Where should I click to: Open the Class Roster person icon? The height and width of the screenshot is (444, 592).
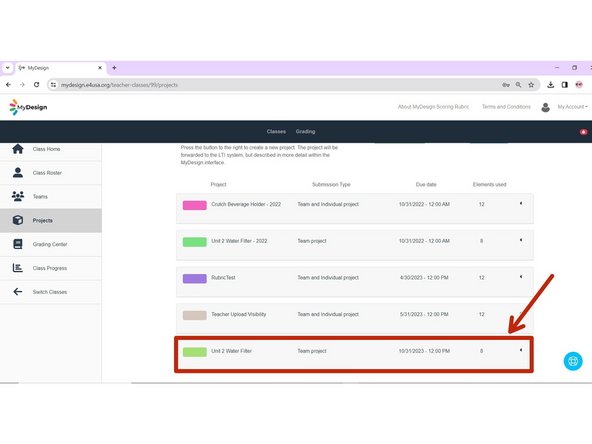pyautogui.click(x=17, y=173)
